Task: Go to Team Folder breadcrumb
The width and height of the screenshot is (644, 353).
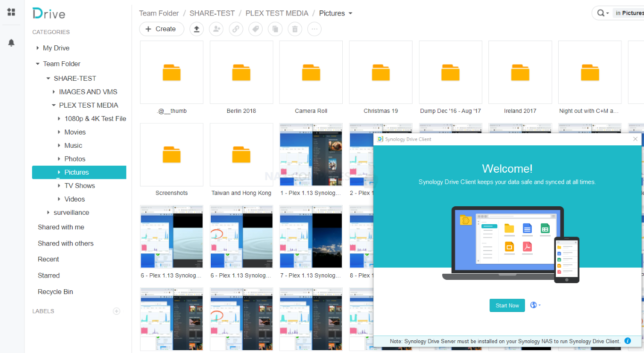Action: point(159,13)
